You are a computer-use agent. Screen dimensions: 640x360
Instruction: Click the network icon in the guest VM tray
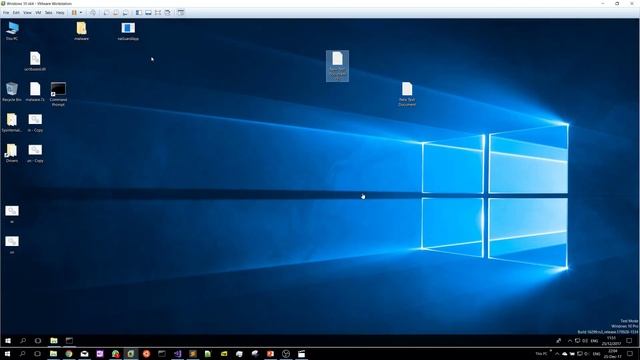tap(578, 341)
